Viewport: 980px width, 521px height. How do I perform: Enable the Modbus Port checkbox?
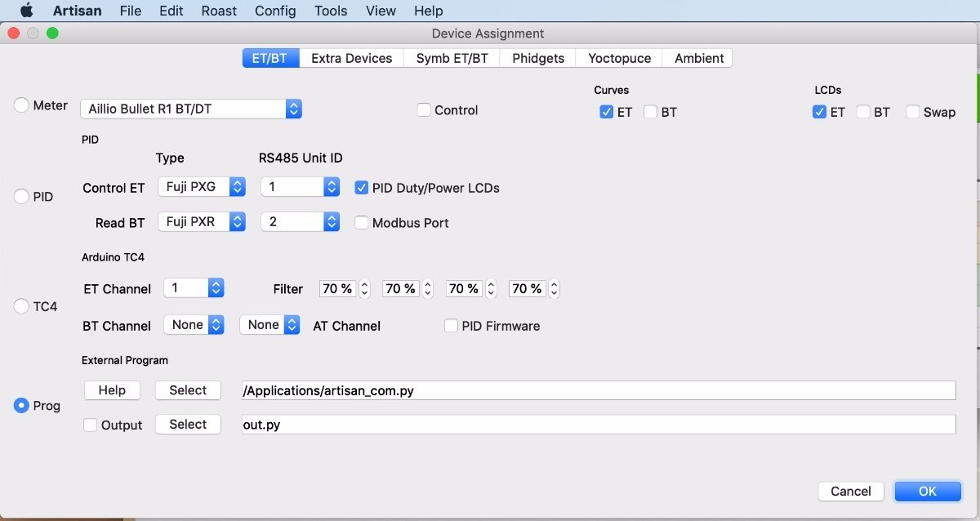point(361,222)
